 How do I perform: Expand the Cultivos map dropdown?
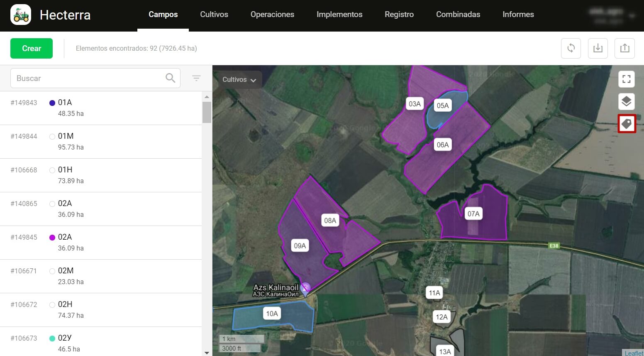239,80
